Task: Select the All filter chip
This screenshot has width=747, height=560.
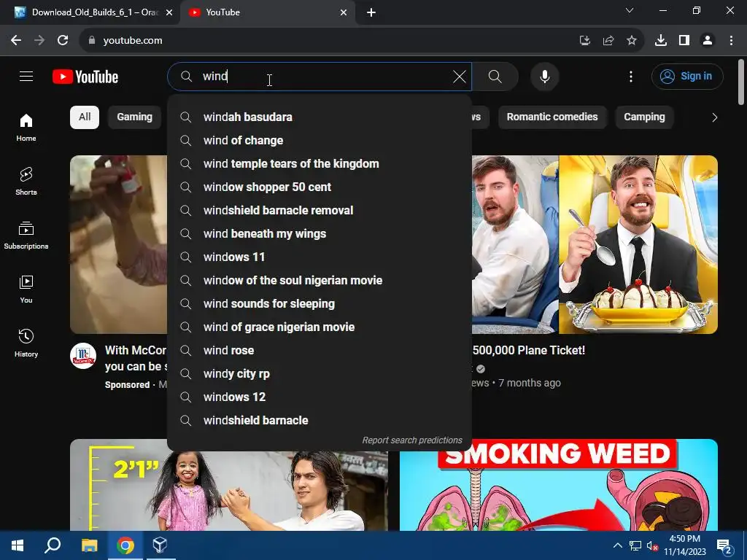Action: (x=85, y=117)
